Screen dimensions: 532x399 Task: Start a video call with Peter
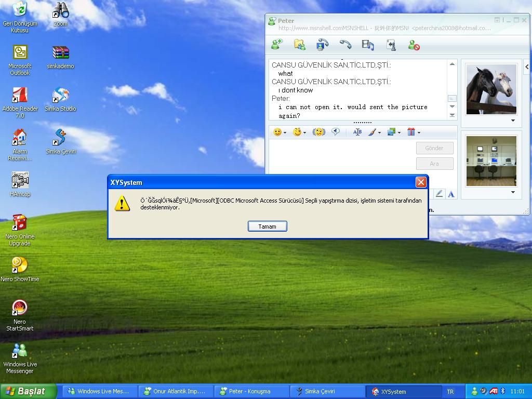[x=322, y=45]
